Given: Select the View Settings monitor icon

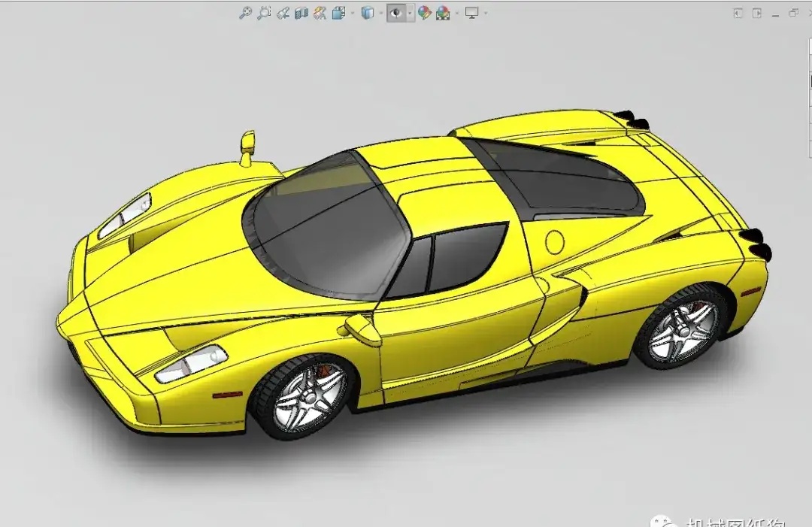Looking at the screenshot, I should [x=472, y=13].
